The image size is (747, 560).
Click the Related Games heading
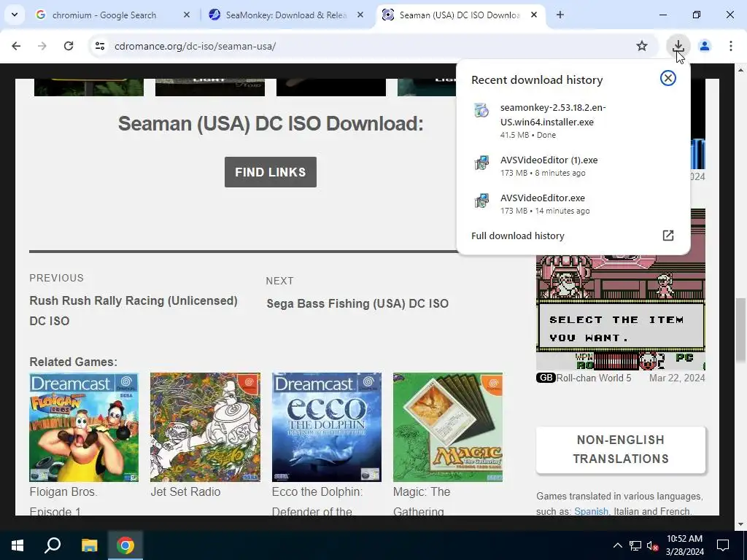[x=74, y=362]
